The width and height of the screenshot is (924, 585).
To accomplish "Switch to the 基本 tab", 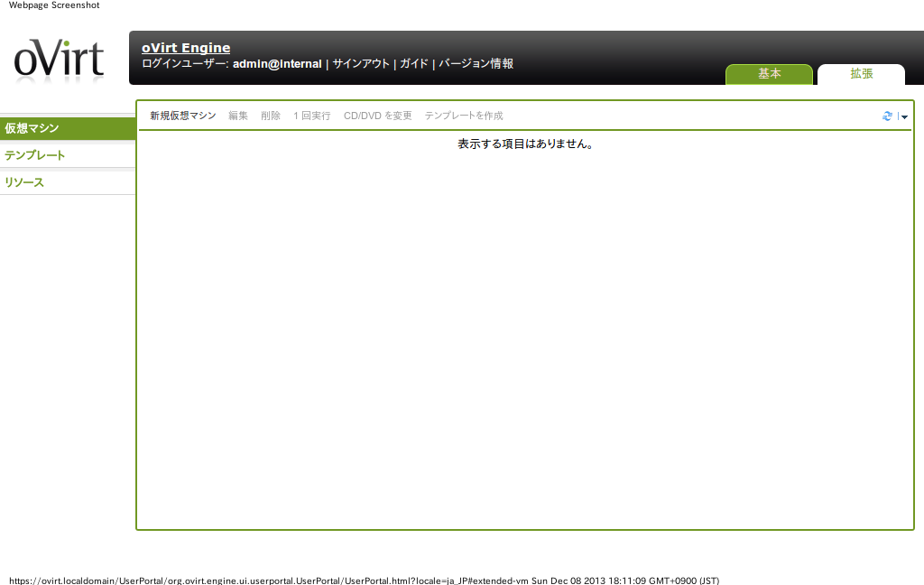I will [769, 74].
